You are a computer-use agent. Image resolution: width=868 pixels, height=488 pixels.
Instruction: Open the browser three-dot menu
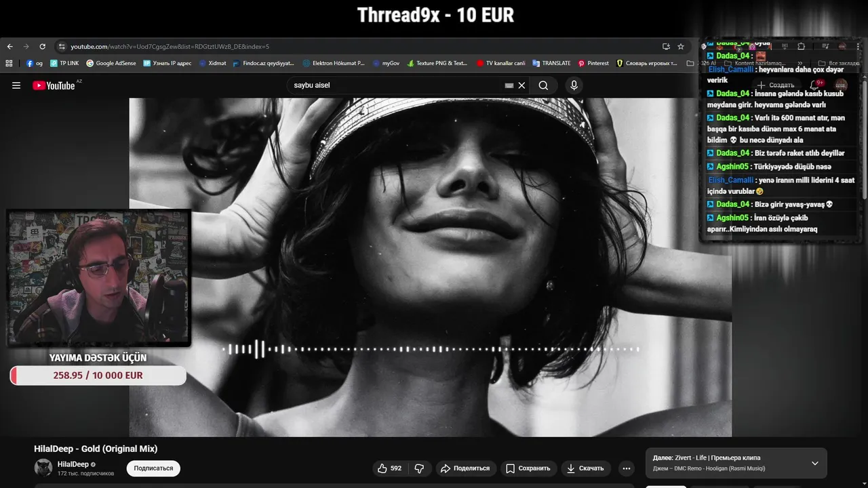click(x=859, y=47)
